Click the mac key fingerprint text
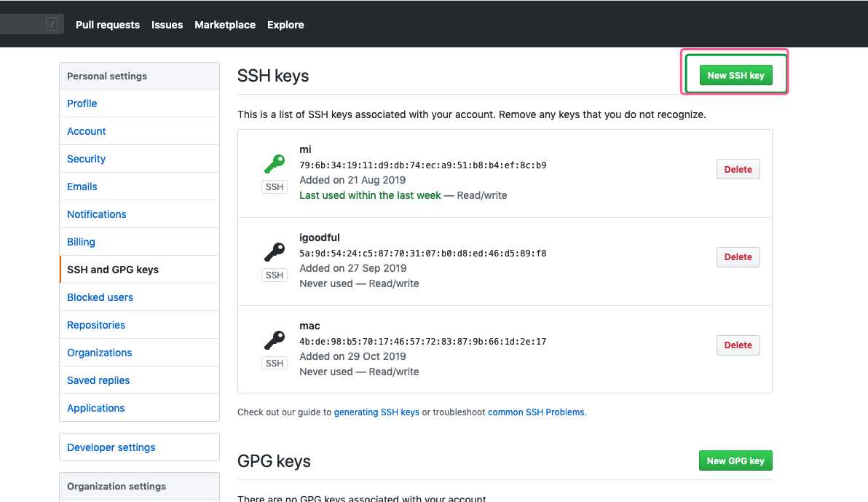868x502 pixels. [x=423, y=341]
